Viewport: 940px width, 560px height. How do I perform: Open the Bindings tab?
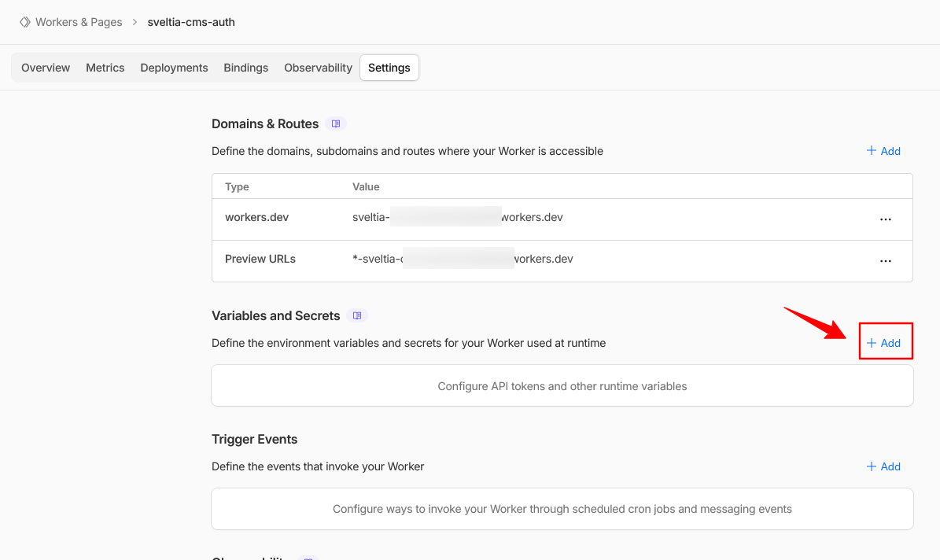245,68
